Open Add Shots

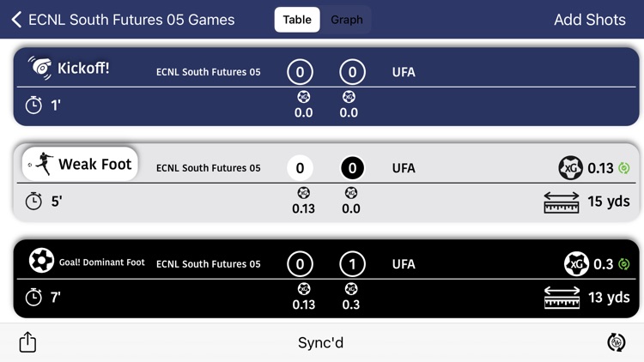pyautogui.click(x=589, y=20)
